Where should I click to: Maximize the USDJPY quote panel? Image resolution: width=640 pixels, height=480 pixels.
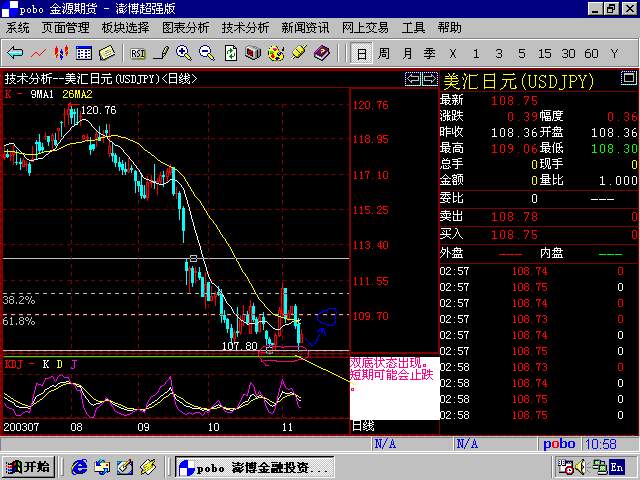pyautogui.click(x=629, y=78)
